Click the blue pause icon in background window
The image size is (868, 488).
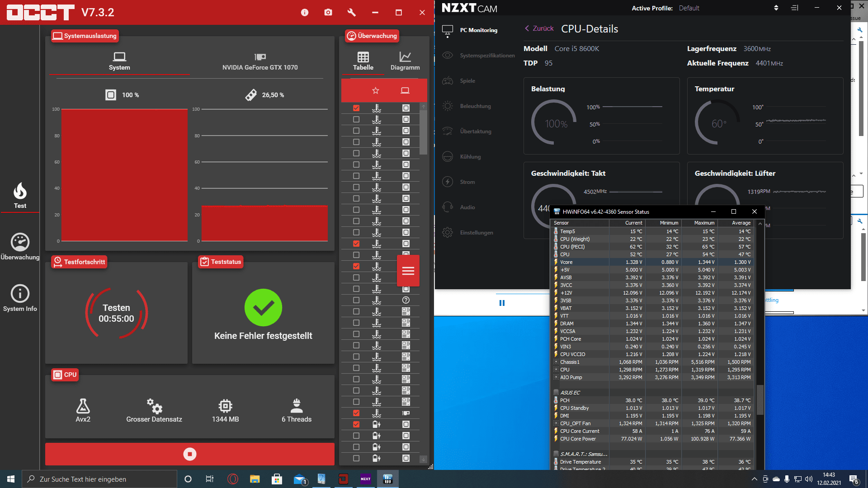[x=502, y=303]
